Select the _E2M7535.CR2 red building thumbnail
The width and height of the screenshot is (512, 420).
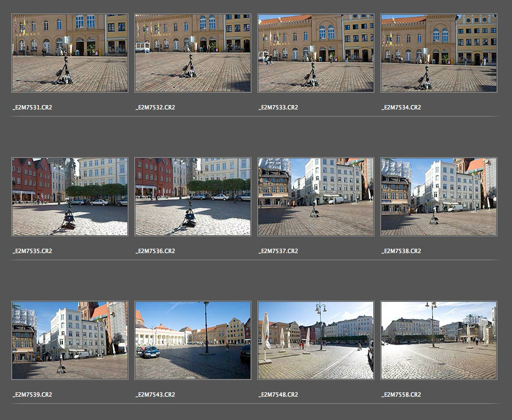click(70, 197)
